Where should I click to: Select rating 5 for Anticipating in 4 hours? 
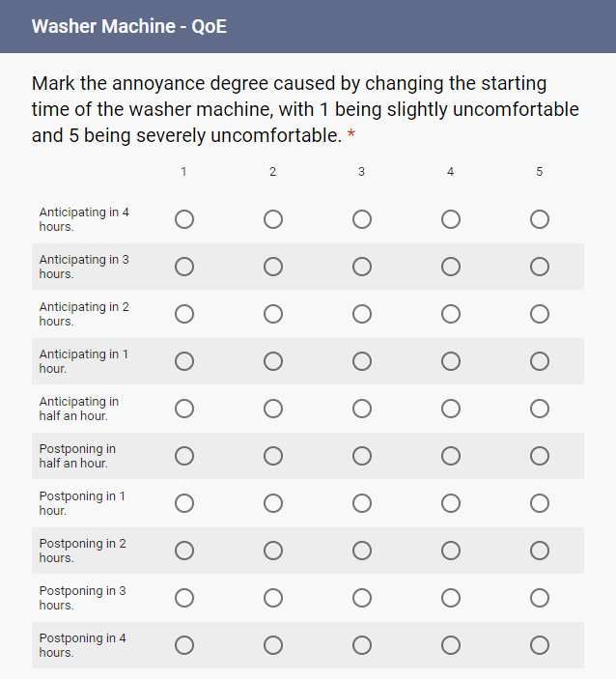(x=540, y=219)
